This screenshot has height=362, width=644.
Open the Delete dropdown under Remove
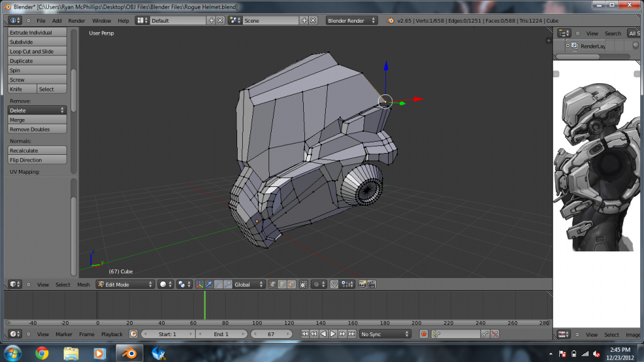coord(37,110)
